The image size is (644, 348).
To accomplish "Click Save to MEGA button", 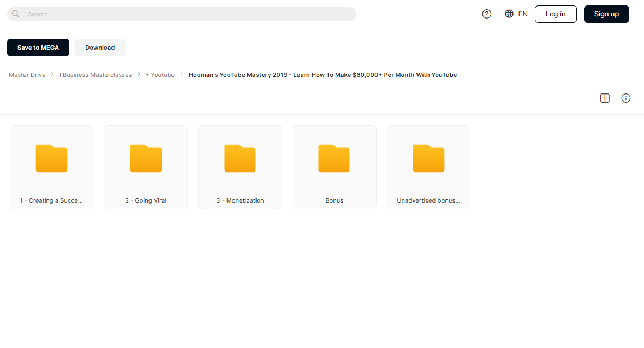I will (38, 48).
